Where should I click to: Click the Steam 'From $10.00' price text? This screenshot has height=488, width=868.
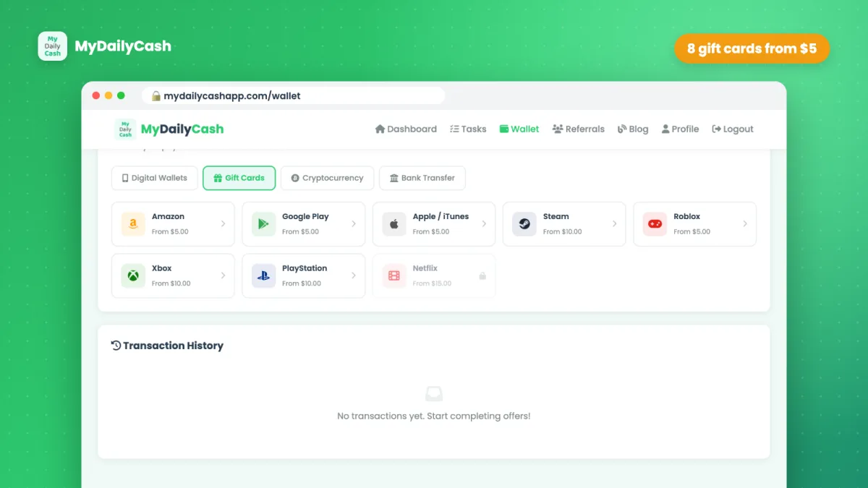[x=563, y=232]
